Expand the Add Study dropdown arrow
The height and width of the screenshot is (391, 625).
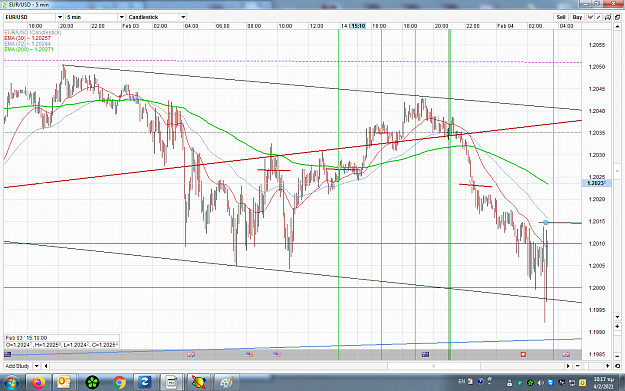(x=36, y=366)
